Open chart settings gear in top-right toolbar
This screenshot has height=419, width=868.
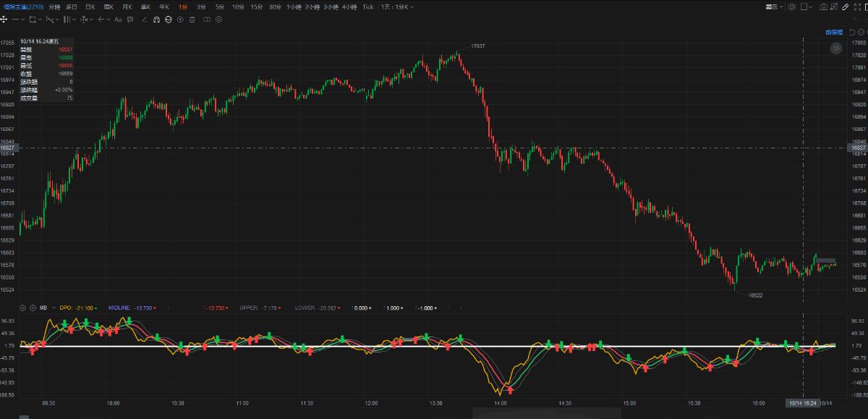coord(792,7)
